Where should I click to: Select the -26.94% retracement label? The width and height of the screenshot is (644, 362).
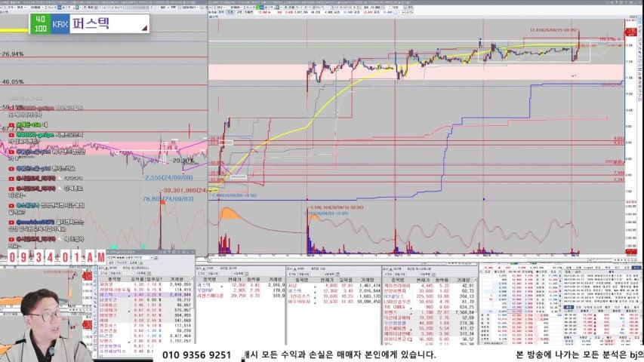12,54
